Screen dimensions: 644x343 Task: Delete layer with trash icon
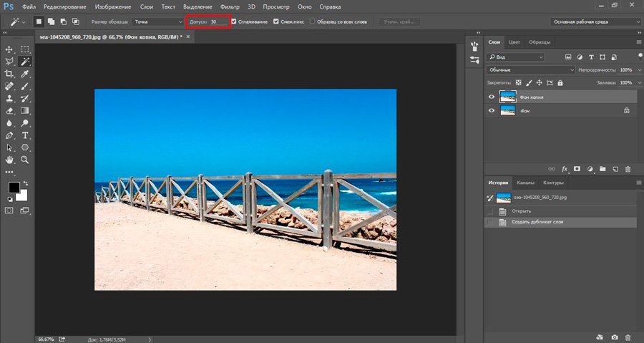tap(628, 169)
